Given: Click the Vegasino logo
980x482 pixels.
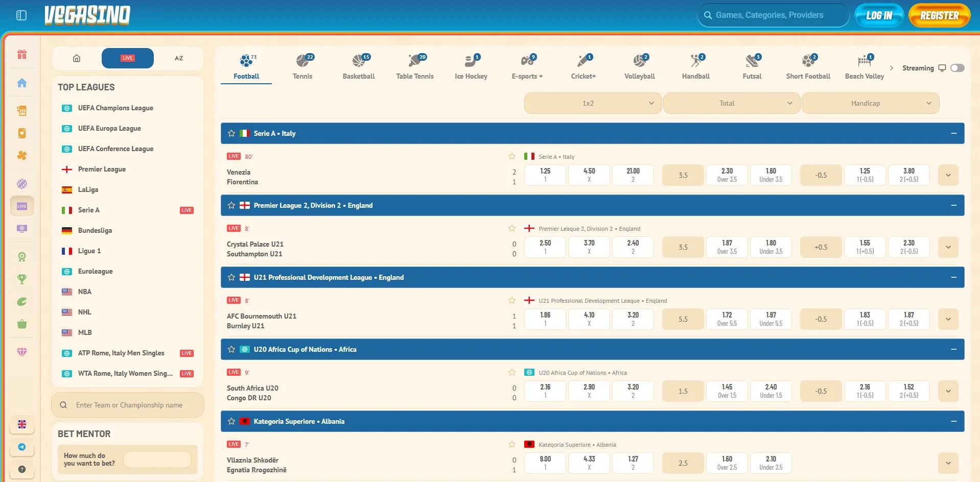Looking at the screenshot, I should click(87, 15).
